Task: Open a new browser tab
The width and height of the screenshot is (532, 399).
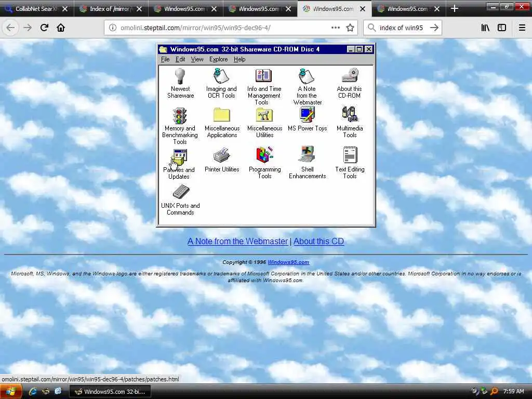Action: click(x=454, y=9)
